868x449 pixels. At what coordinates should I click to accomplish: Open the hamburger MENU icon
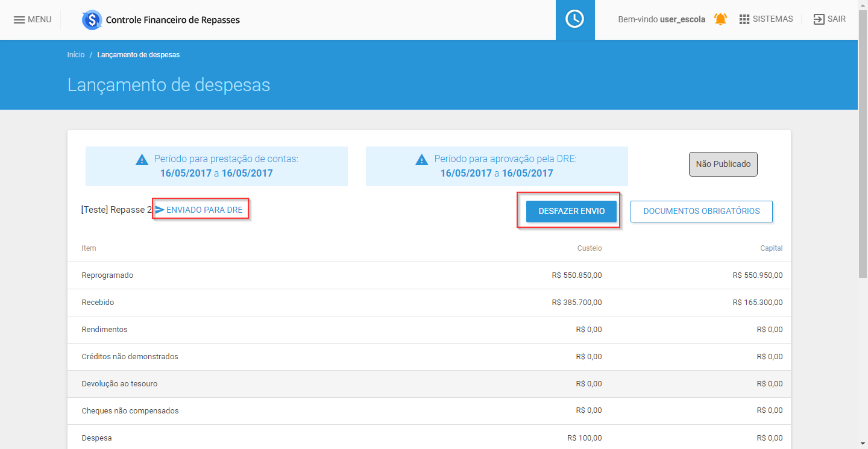(x=19, y=19)
